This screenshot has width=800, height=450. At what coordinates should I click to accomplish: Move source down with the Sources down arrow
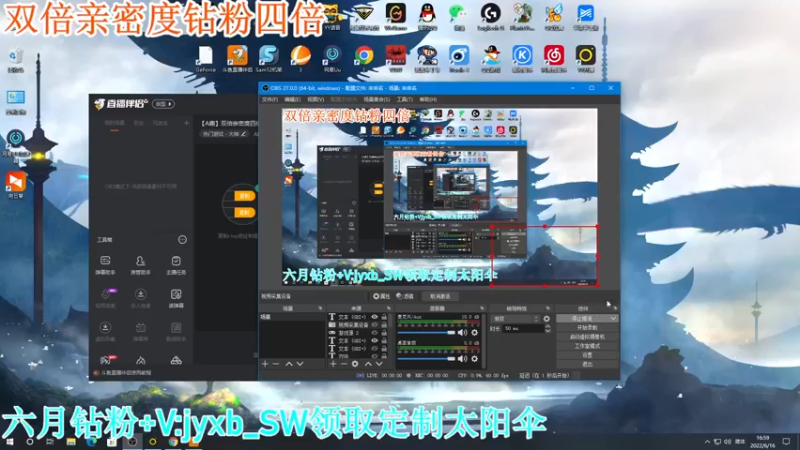pyautogui.click(x=379, y=364)
